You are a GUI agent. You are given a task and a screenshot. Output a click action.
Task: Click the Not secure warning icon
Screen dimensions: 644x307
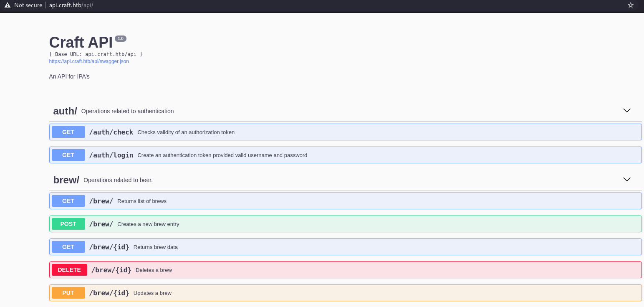pyautogui.click(x=7, y=5)
